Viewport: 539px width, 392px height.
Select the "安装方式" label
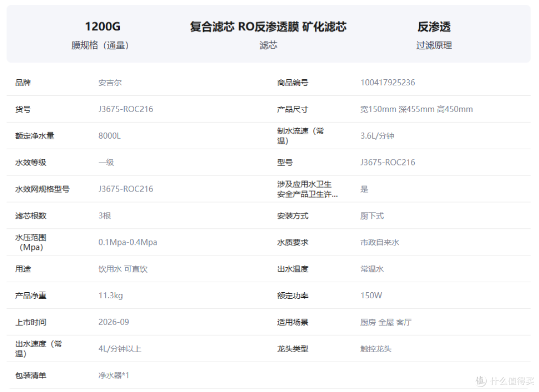292,216
